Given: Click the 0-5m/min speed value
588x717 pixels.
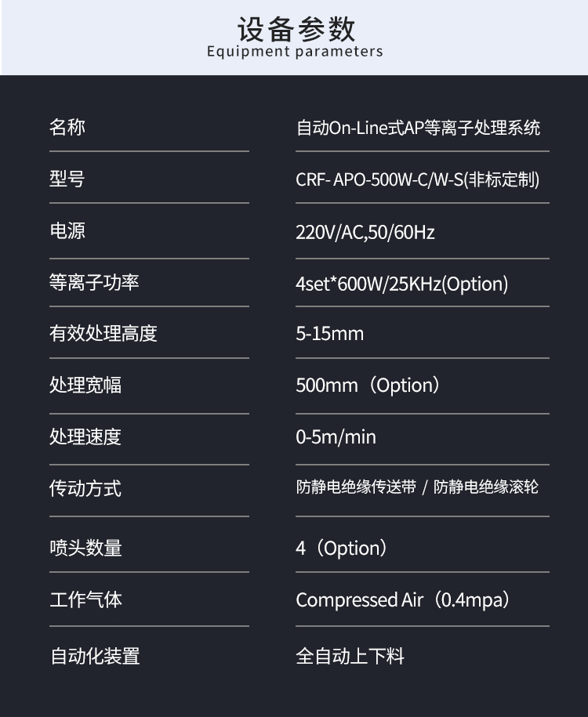Looking at the screenshot, I should 336,437.
